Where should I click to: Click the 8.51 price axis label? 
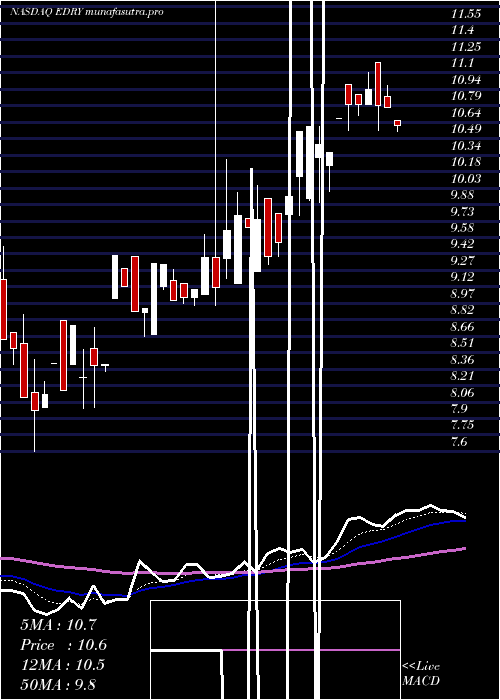pyautogui.click(x=462, y=343)
